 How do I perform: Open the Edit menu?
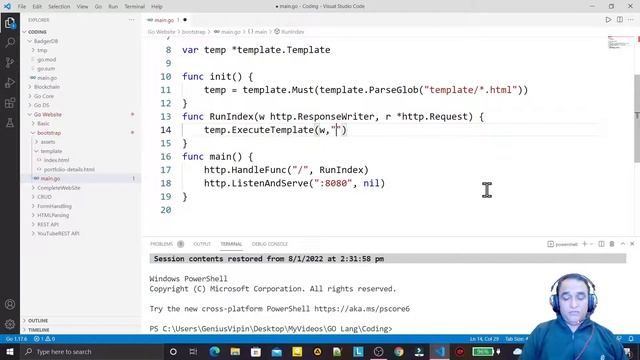pyautogui.click(x=37, y=7)
